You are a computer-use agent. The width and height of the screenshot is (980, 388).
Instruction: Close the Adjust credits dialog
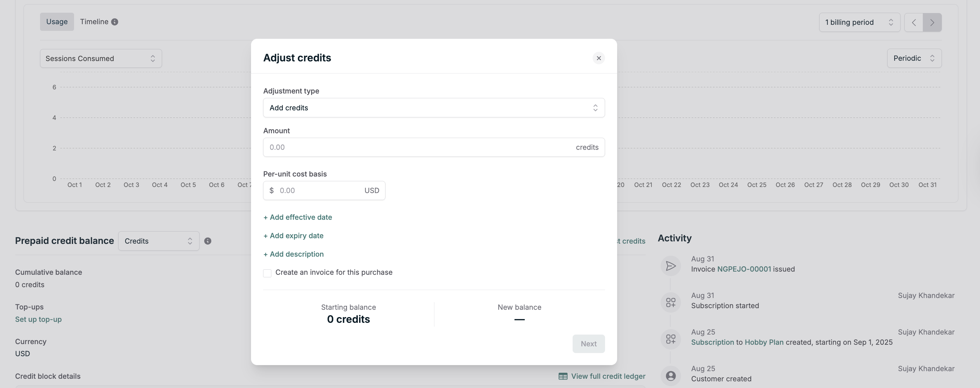pos(598,58)
